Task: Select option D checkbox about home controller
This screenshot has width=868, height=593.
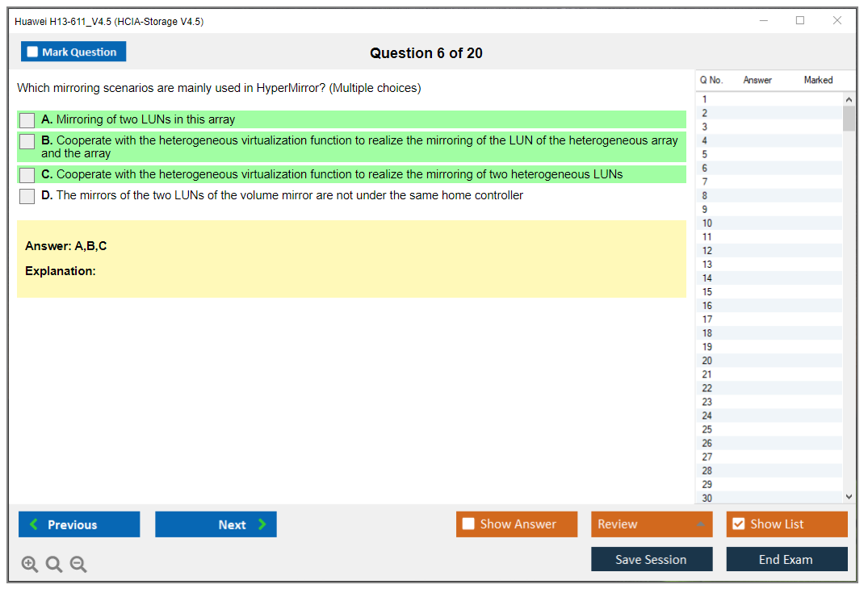Action: (27, 196)
